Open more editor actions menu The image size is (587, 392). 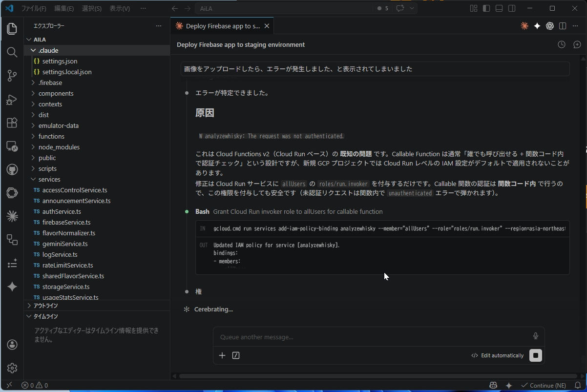coord(575,26)
